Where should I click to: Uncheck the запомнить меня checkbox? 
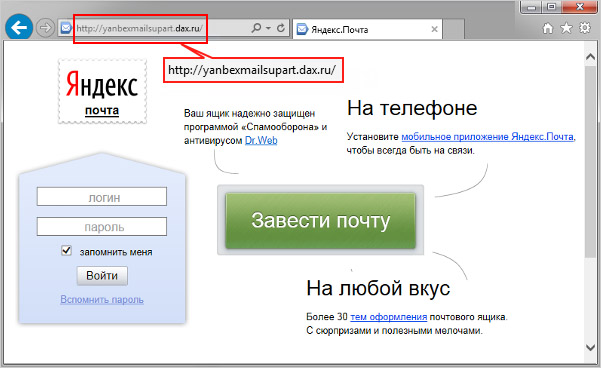66,251
